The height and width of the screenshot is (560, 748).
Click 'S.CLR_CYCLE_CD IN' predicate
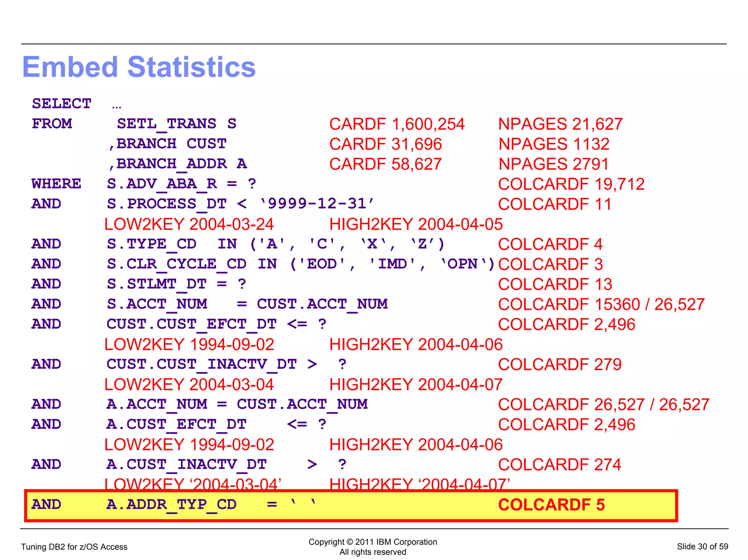[301, 264]
